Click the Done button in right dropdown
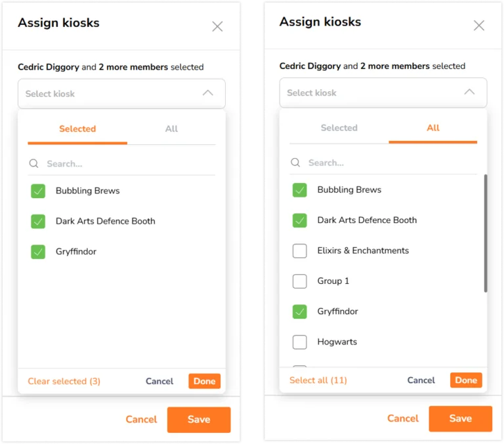Screen dimensions: 504x444 click(x=466, y=380)
